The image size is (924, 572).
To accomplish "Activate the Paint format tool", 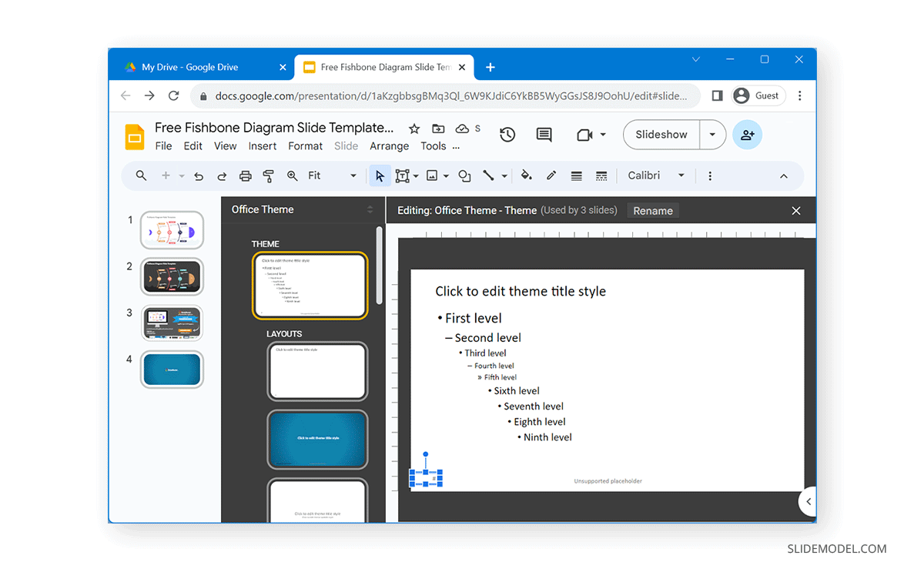I will click(x=268, y=176).
